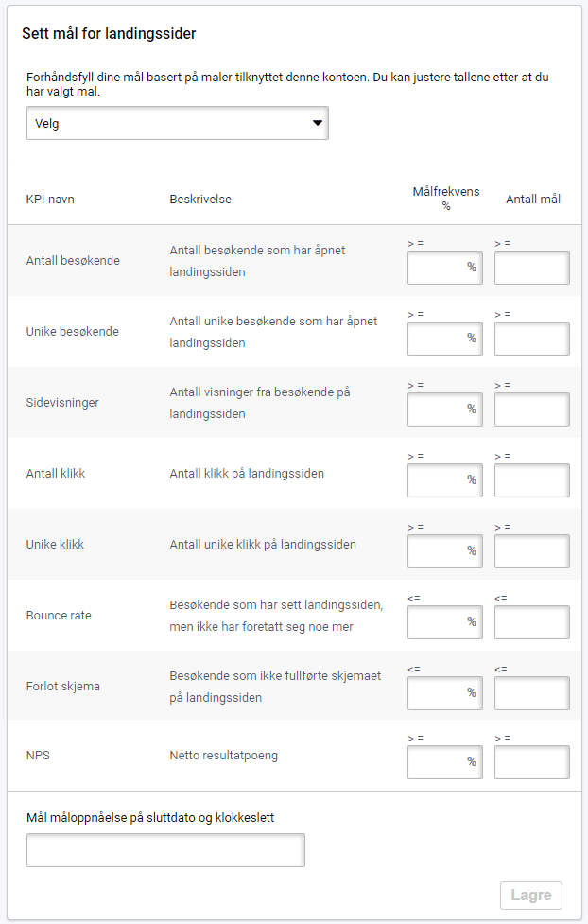Click the Antall mål field for Forlot skjema
Image resolution: width=588 pixels, height=924 pixels.
click(531, 692)
